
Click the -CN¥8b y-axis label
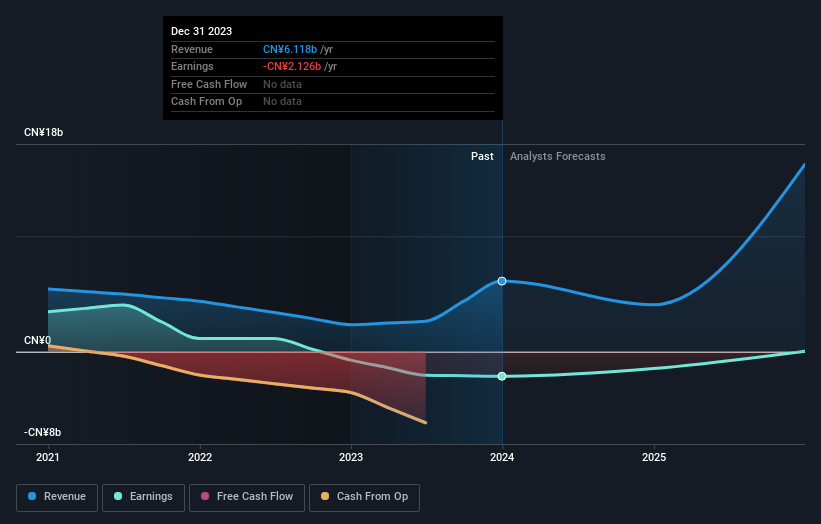42,432
